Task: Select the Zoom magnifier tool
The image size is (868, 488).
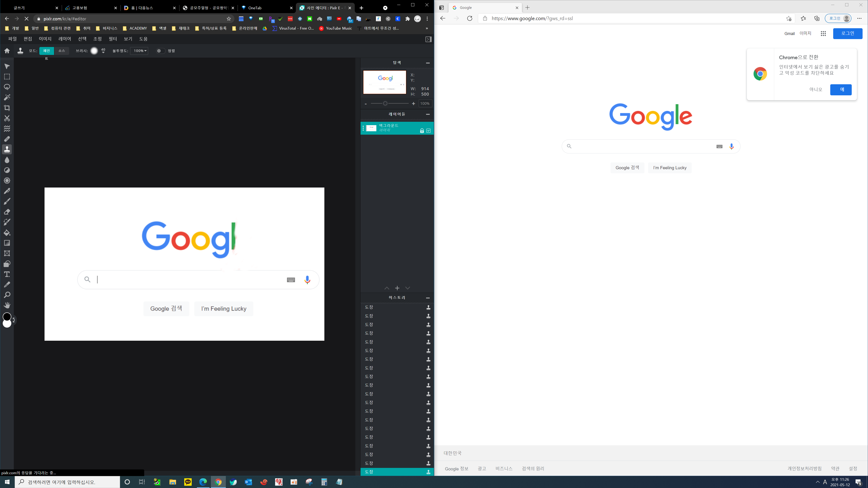Action: tap(7, 295)
